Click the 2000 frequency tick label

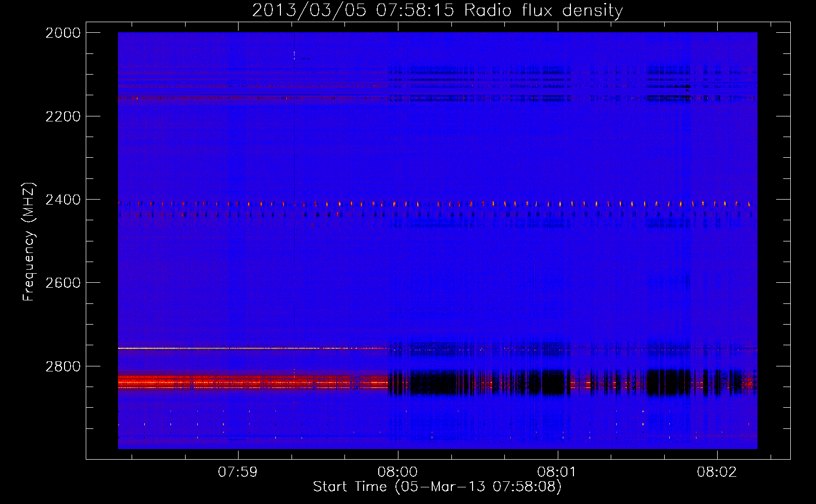(63, 33)
